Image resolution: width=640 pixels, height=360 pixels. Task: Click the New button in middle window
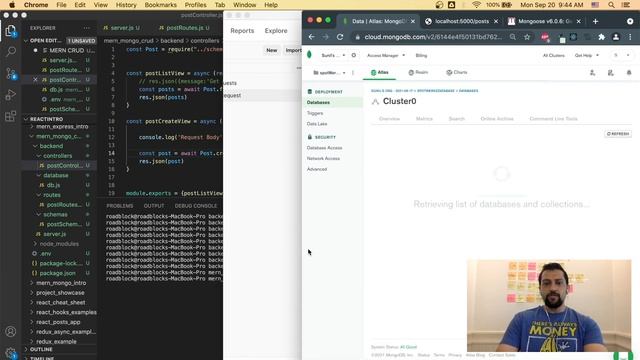click(x=271, y=50)
